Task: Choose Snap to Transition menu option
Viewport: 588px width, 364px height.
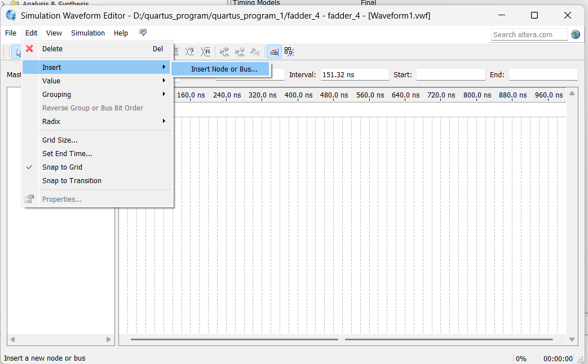Action: tap(98, 181)
